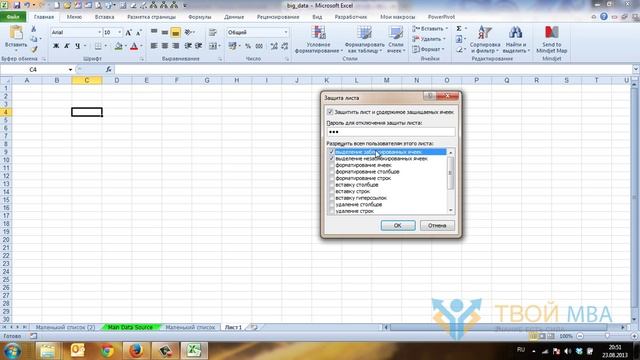
Task: Open the font size 10 dropdown
Action: tap(120, 32)
